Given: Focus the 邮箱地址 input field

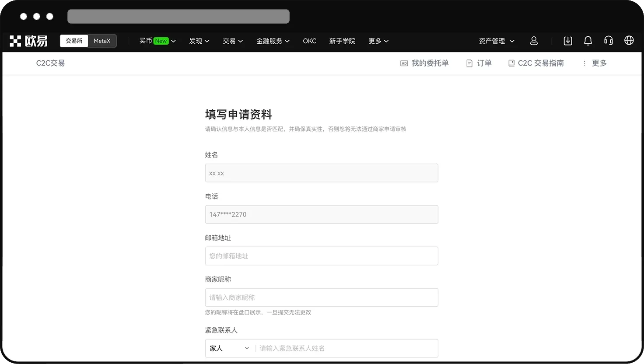Looking at the screenshot, I should click(x=322, y=256).
